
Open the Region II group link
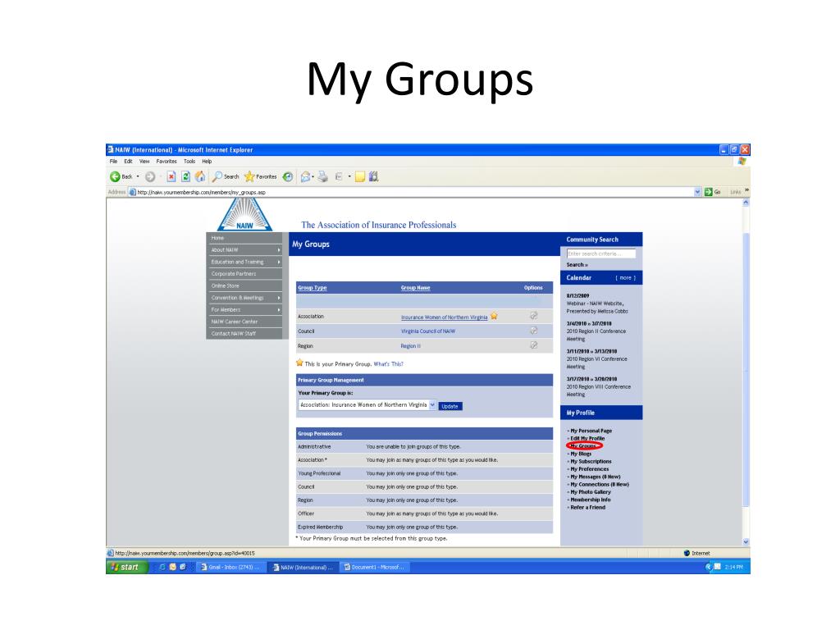[410, 346]
